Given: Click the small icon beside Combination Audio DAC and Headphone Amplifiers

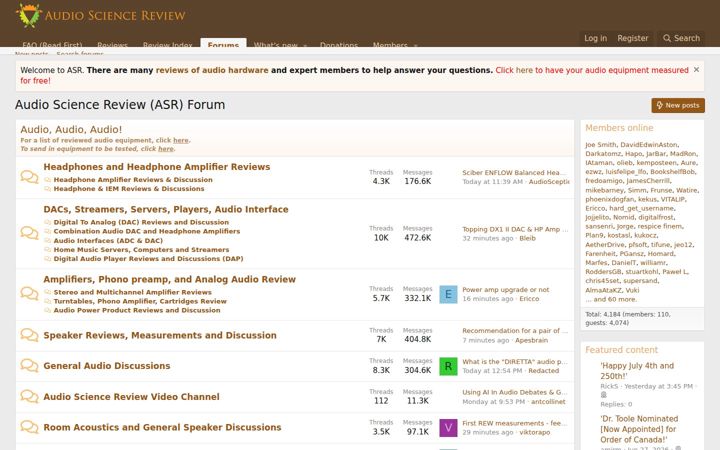Looking at the screenshot, I should (47, 231).
